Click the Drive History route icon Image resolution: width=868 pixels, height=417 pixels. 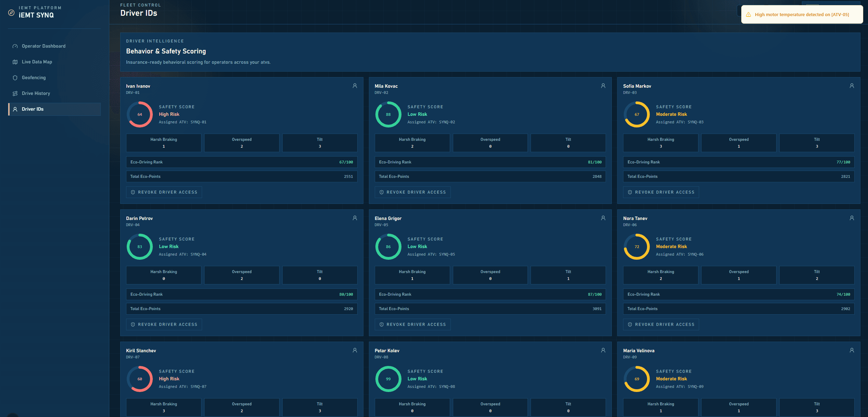click(15, 94)
